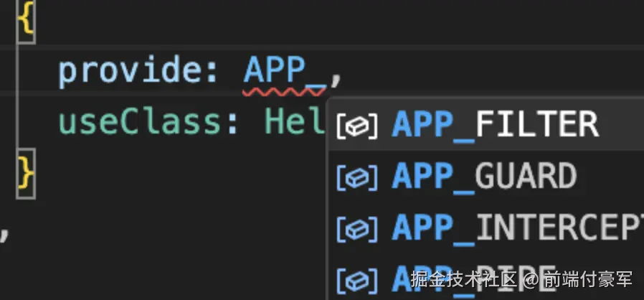Click the yellow closing curly brace

(x=26, y=174)
